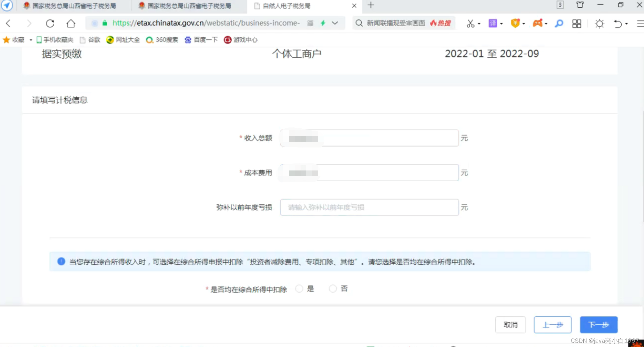Open the game center controller icon
Image resolution: width=644 pixels, height=347 pixels.
538,23
